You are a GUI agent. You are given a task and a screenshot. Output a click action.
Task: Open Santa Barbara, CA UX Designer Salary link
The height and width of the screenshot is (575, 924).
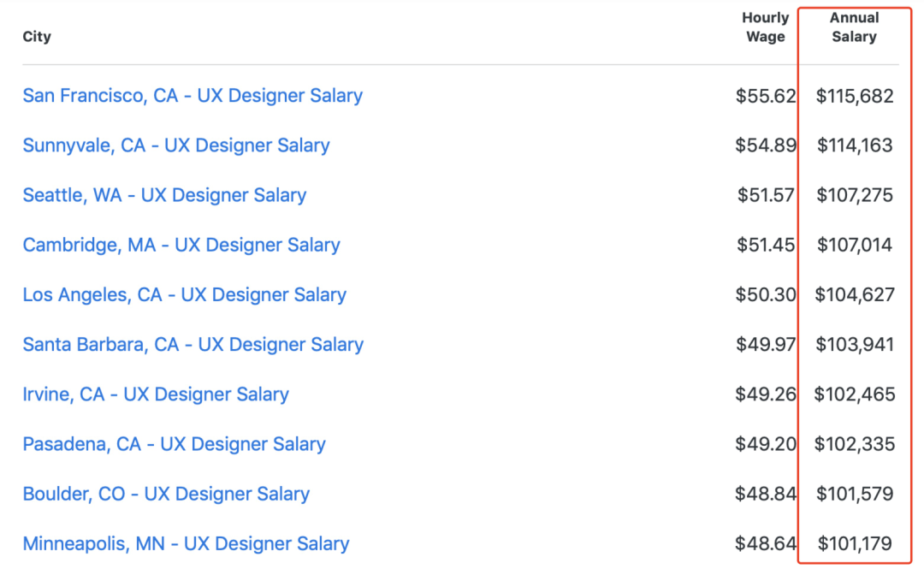pyautogui.click(x=193, y=345)
